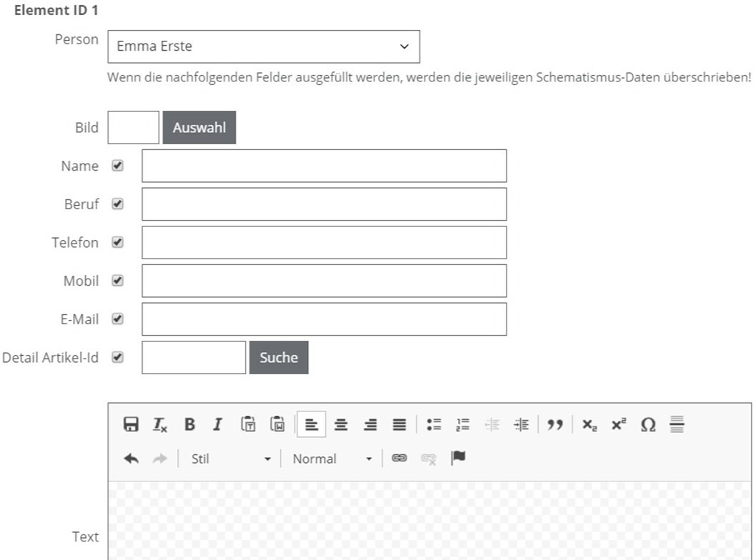
Task: Center-align the text in the editor
Action: pyautogui.click(x=341, y=425)
